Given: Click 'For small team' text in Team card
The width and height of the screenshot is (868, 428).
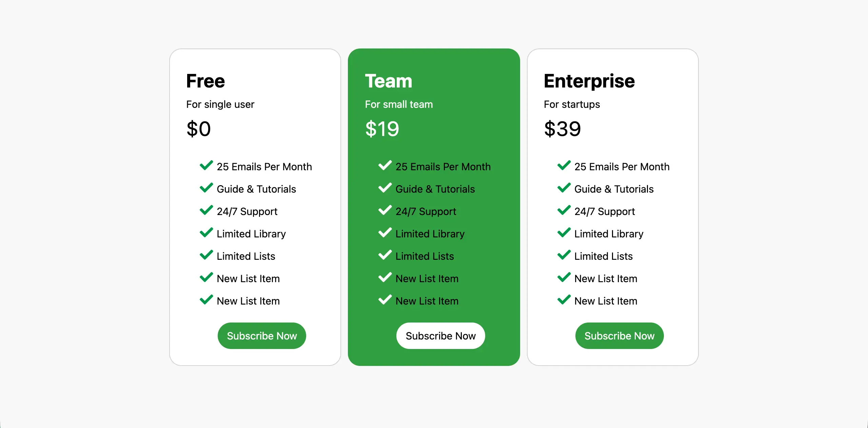Looking at the screenshot, I should (x=399, y=104).
